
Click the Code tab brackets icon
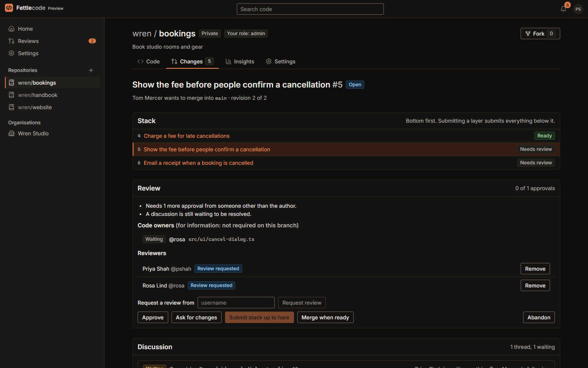point(140,61)
